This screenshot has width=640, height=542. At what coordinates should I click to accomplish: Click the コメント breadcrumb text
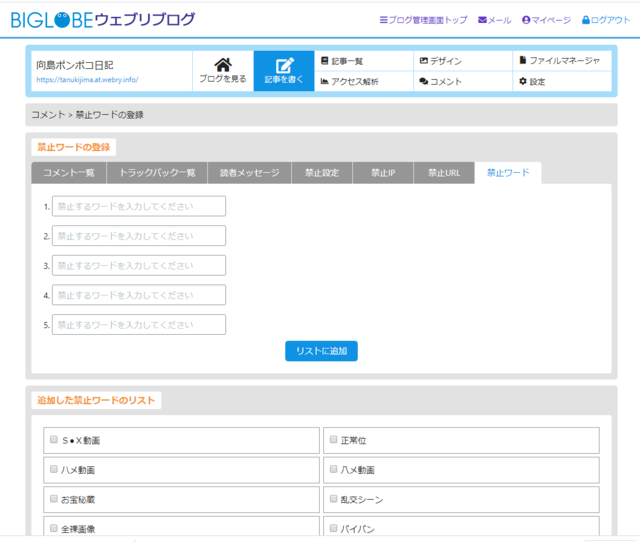pyautogui.click(x=49, y=115)
